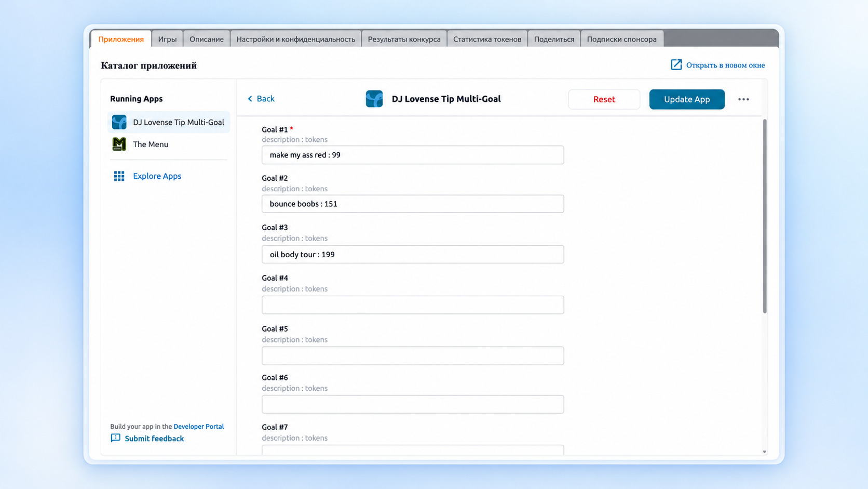Open the Подписки спонсора tab
The image size is (868, 489).
[x=622, y=39]
